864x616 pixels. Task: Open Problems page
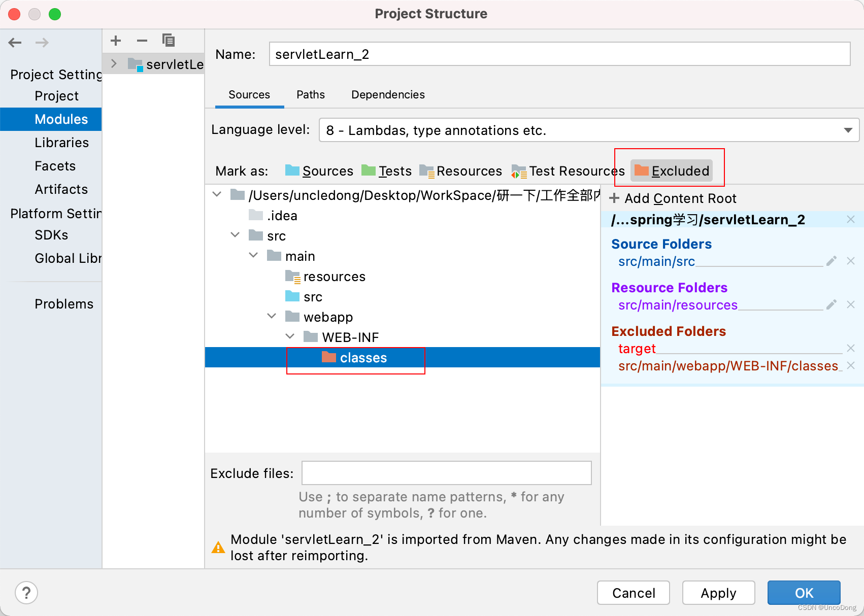(64, 304)
